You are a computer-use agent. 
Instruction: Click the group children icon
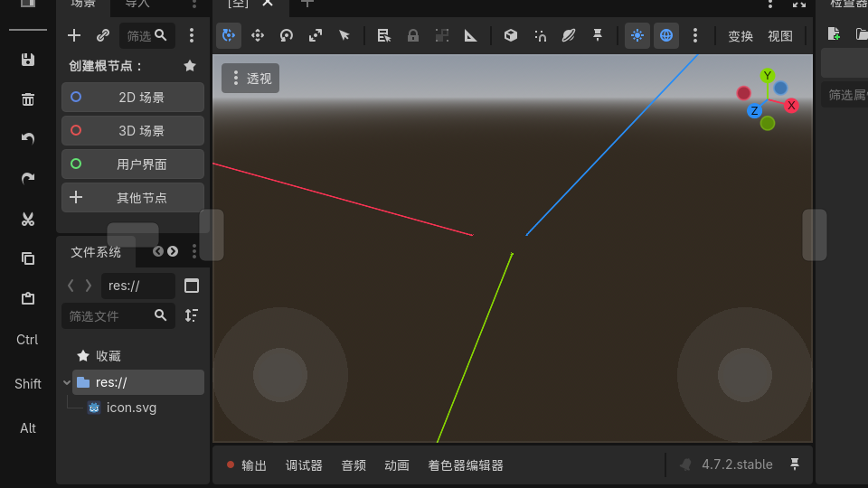coord(442,35)
